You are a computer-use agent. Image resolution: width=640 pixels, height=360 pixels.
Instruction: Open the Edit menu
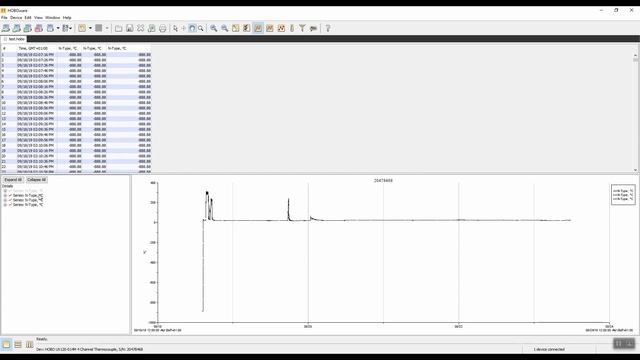pos(28,18)
